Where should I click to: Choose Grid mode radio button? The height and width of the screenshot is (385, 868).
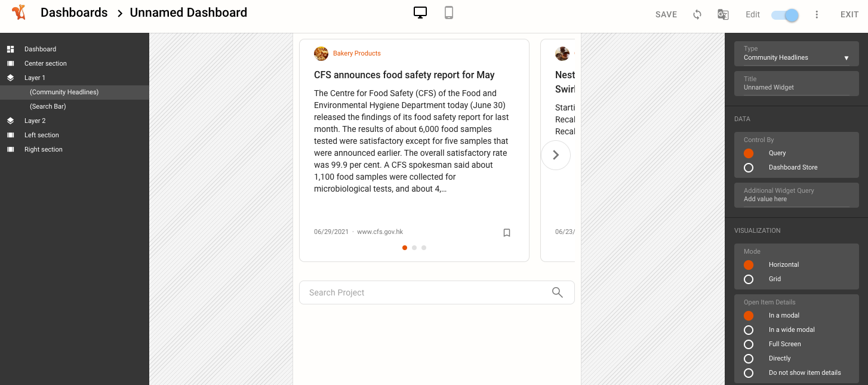pos(749,279)
